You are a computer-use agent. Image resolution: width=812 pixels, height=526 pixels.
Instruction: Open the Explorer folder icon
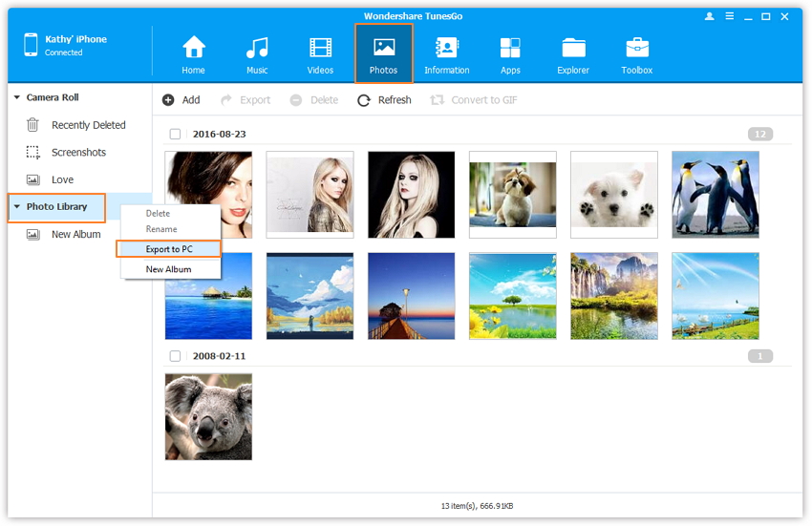pyautogui.click(x=573, y=48)
